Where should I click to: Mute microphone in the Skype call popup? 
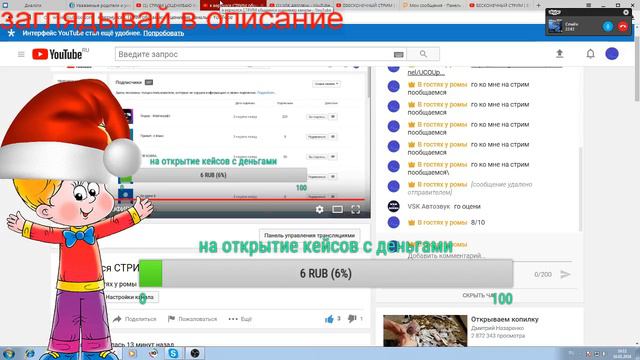tap(607, 26)
